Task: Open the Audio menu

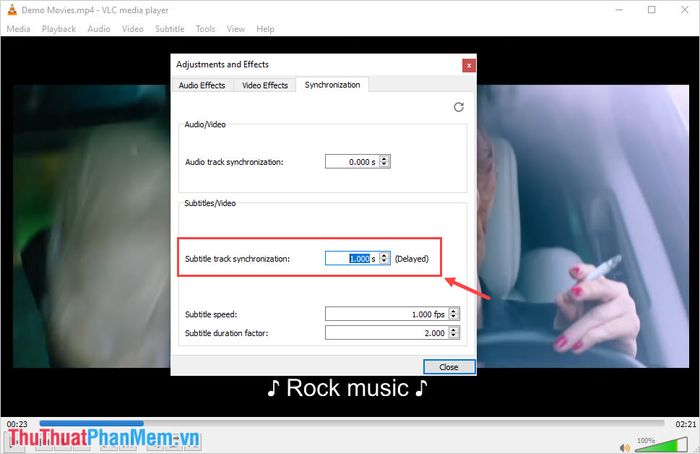Action: click(x=99, y=29)
